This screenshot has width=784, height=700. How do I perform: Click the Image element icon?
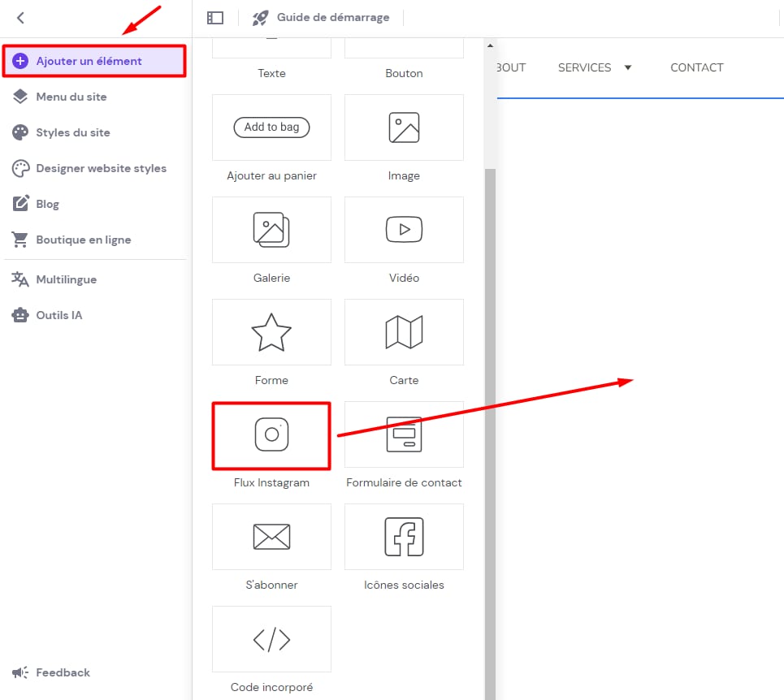pyautogui.click(x=404, y=127)
